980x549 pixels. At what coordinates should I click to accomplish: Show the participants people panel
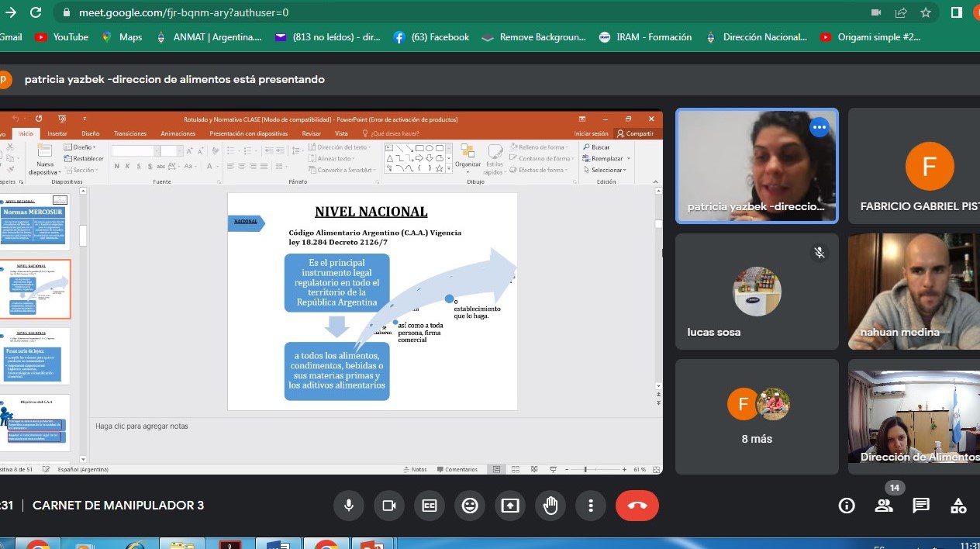click(x=884, y=506)
